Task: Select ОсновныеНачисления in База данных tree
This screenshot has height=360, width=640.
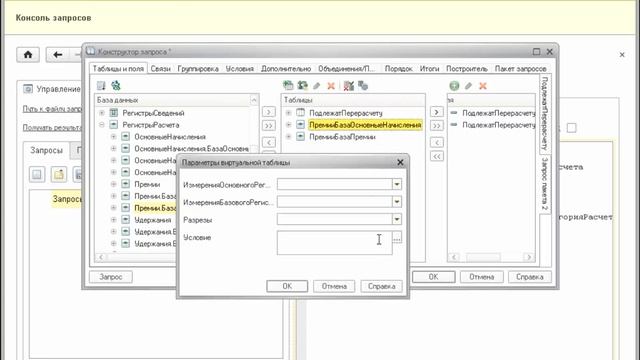Action: [170, 137]
